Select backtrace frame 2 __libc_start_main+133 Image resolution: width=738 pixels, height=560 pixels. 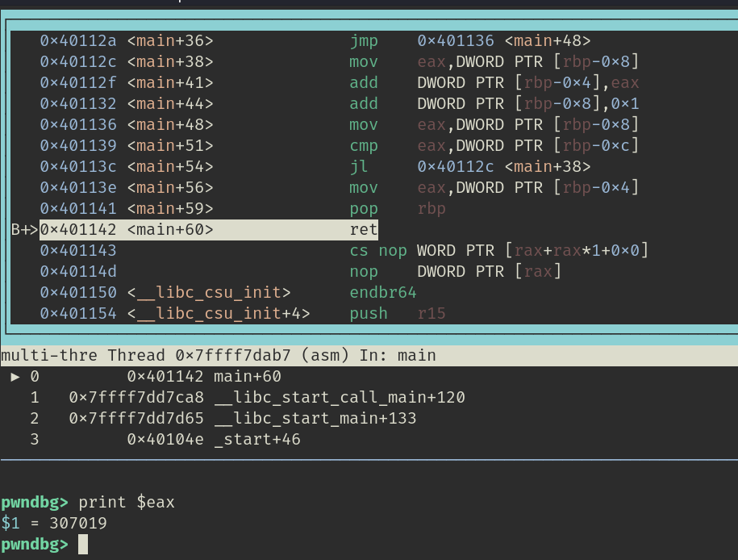pyautogui.click(x=223, y=419)
